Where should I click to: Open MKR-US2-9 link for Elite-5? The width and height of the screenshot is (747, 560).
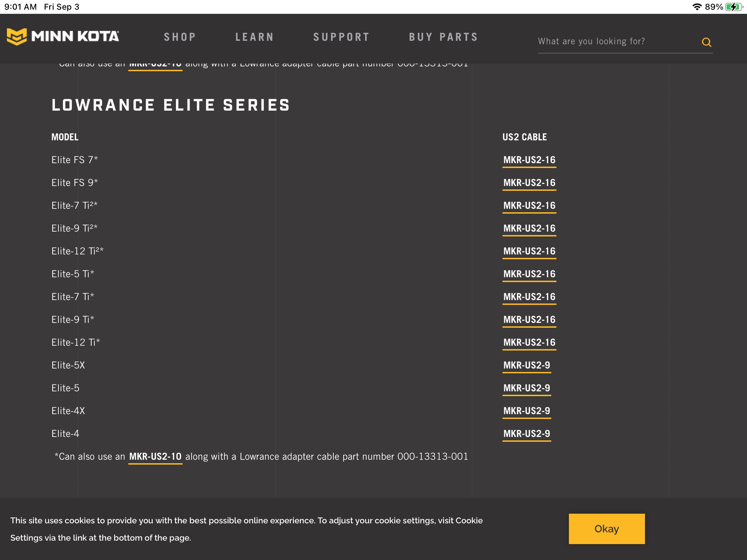click(x=527, y=388)
